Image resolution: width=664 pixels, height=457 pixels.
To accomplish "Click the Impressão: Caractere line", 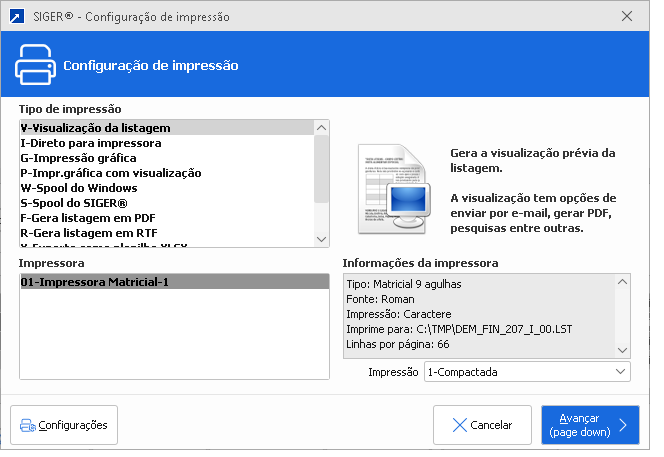I will (x=398, y=314).
